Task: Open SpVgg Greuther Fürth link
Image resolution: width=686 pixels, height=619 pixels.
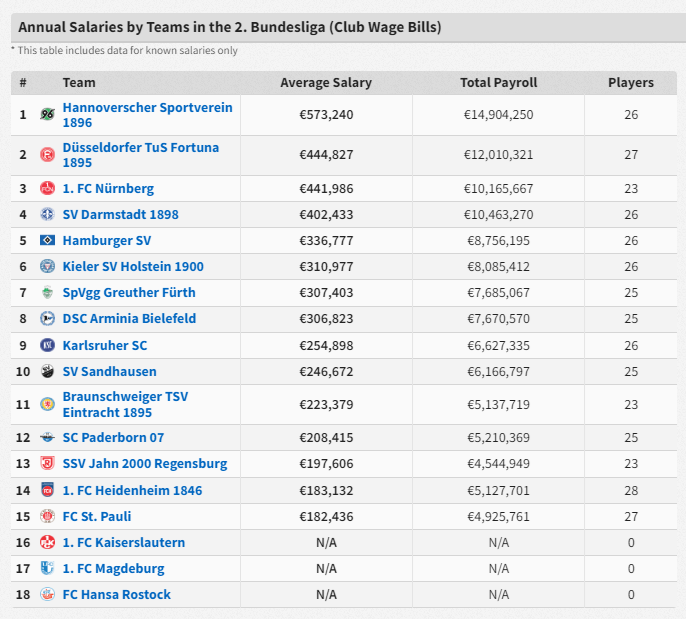Action: pyautogui.click(x=129, y=293)
